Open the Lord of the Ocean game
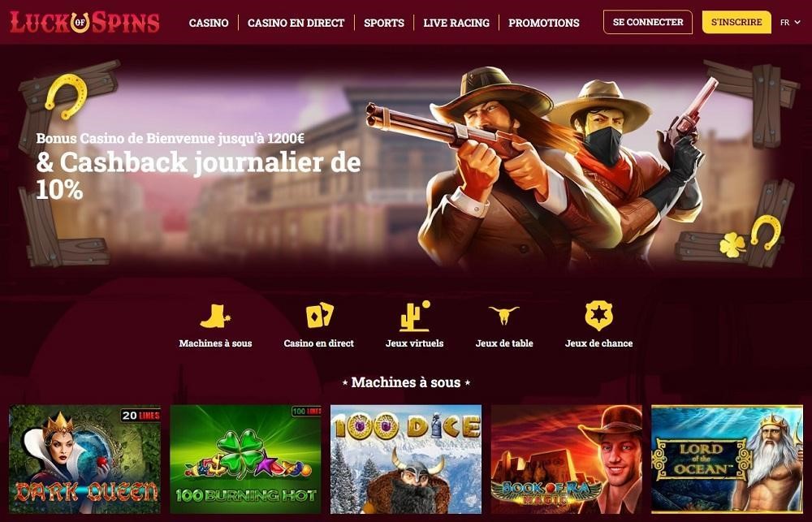The height and width of the screenshot is (522, 812). pyautogui.click(x=727, y=459)
